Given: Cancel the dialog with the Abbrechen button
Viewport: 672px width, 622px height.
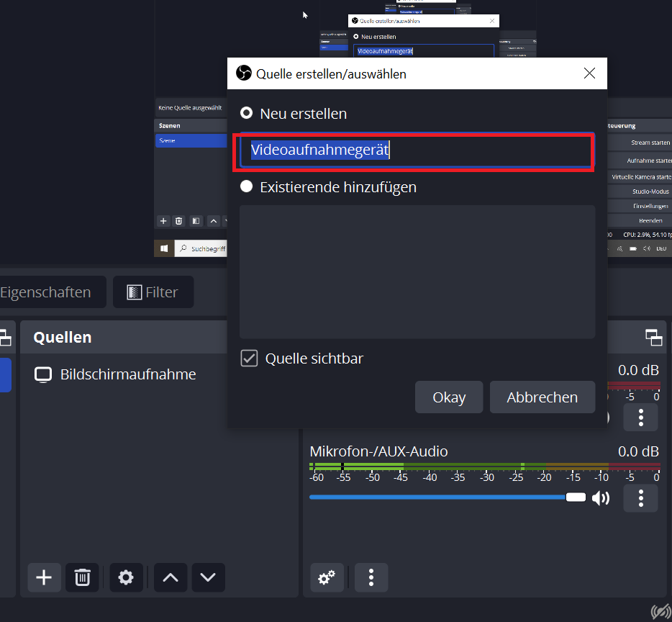Looking at the screenshot, I should 542,397.
